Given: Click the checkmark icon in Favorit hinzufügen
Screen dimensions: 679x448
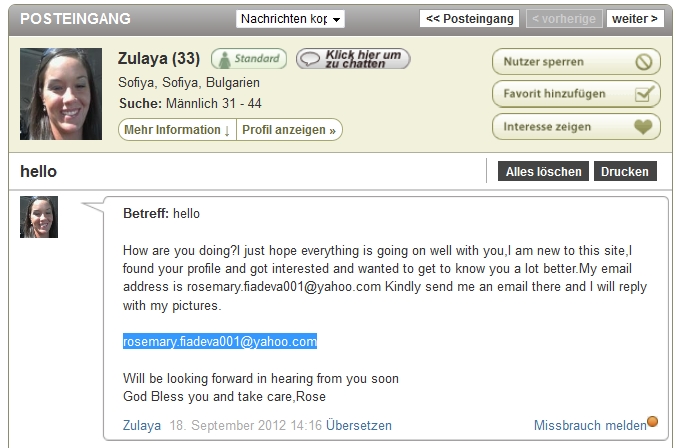Looking at the screenshot, I should [x=644, y=94].
